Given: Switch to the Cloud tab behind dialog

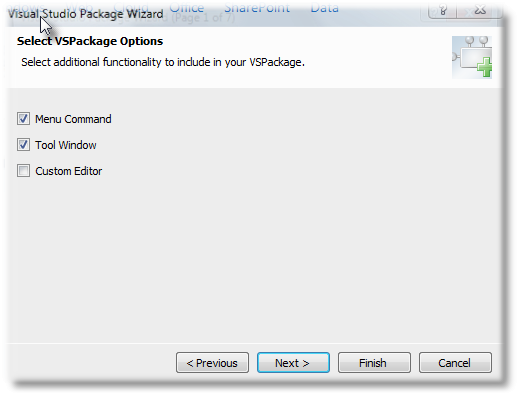Looking at the screenshot, I should pyautogui.click(x=131, y=7).
